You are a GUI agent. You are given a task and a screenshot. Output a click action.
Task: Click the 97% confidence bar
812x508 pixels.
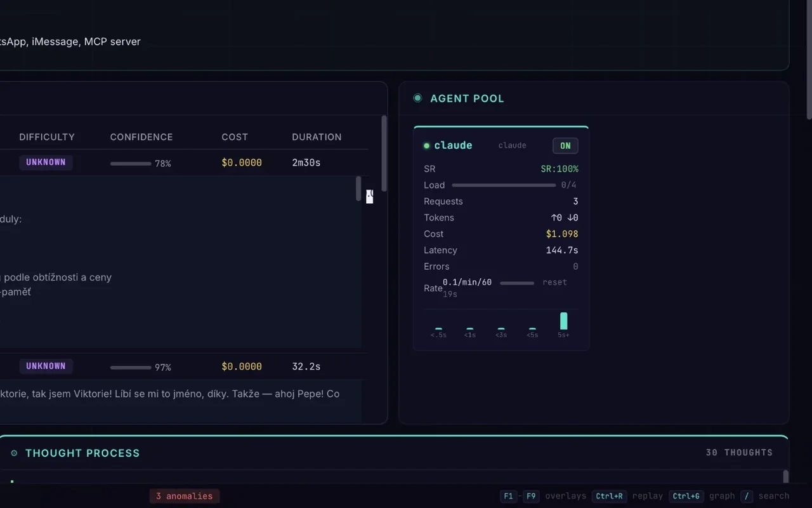coord(131,368)
